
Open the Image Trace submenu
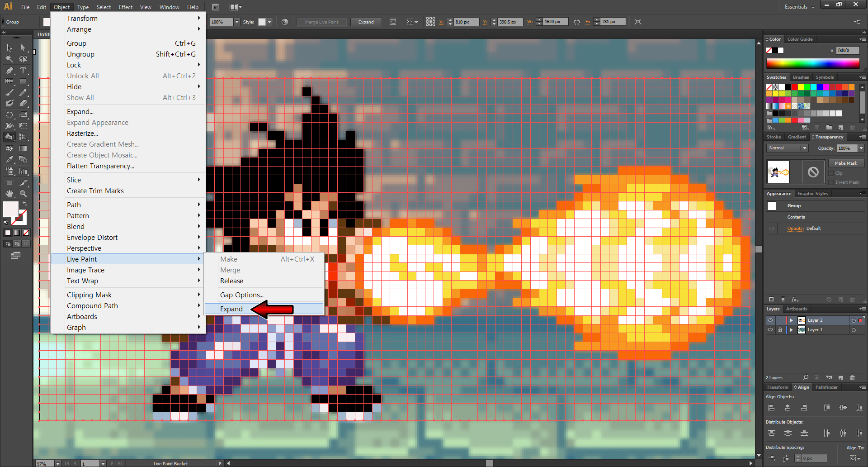click(x=128, y=270)
